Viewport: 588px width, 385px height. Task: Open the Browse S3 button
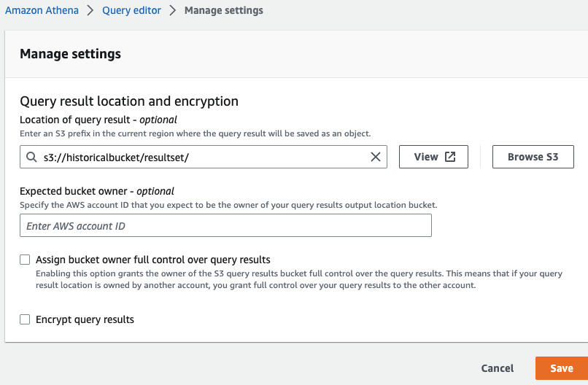[533, 157]
